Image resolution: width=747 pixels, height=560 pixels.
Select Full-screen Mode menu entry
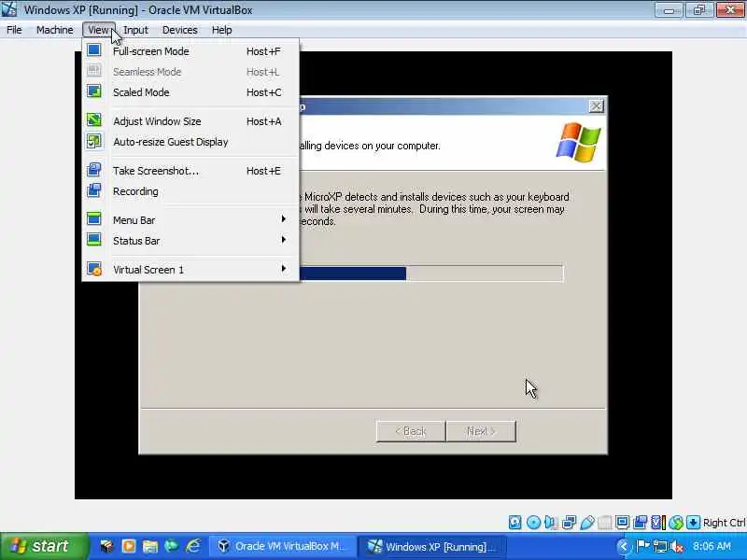pyautogui.click(x=191, y=51)
